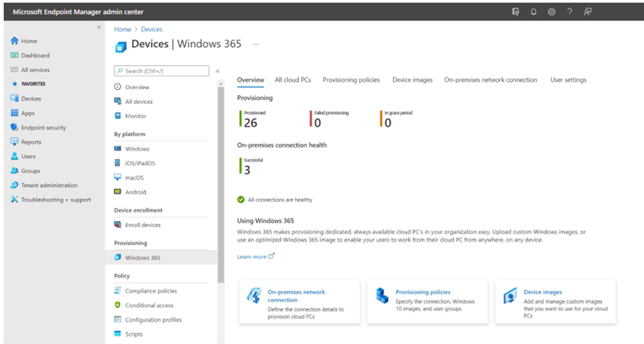Screen dimensions: 644x344
Task: Select Compliance policies under Policy
Action: pos(150,291)
